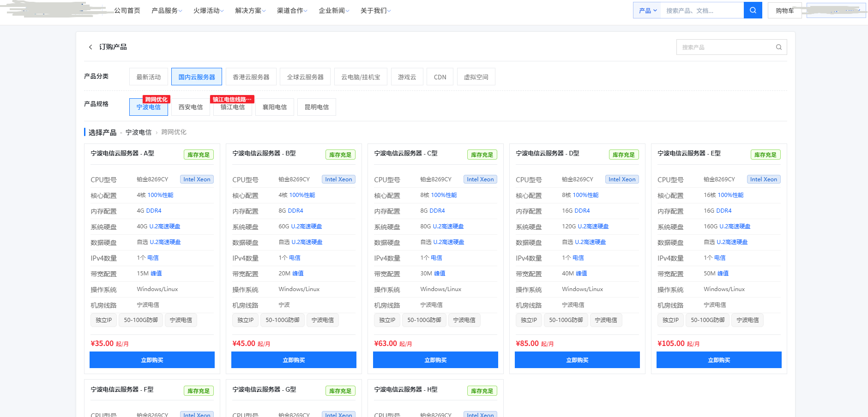Select the 宁波电信 product spec tab

[149, 107]
